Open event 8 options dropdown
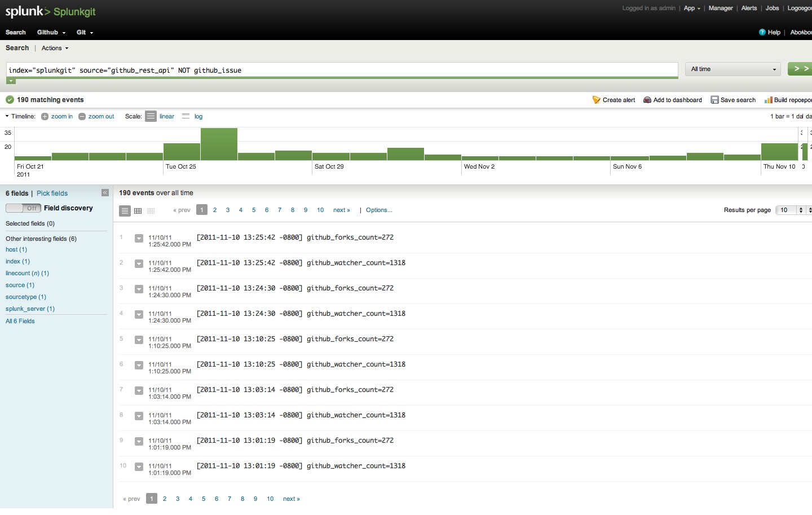This screenshot has height=515, width=812. pos(139,416)
